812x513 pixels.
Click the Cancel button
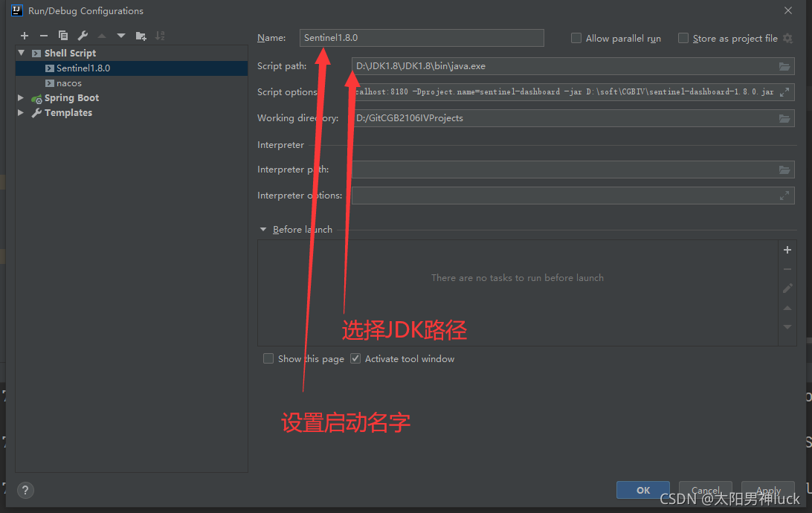coord(706,490)
